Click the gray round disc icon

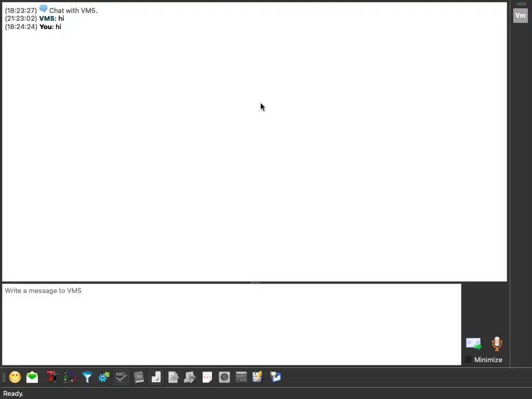(224, 377)
